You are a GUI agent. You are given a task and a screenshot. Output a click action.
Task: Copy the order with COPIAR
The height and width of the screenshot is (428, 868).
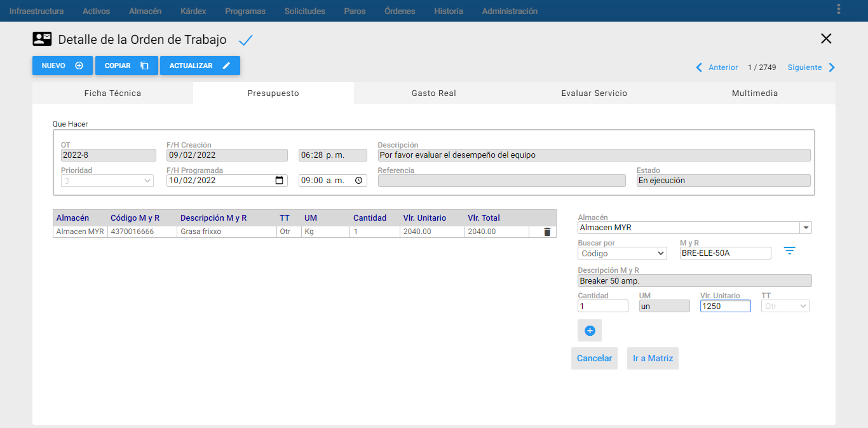pos(126,66)
